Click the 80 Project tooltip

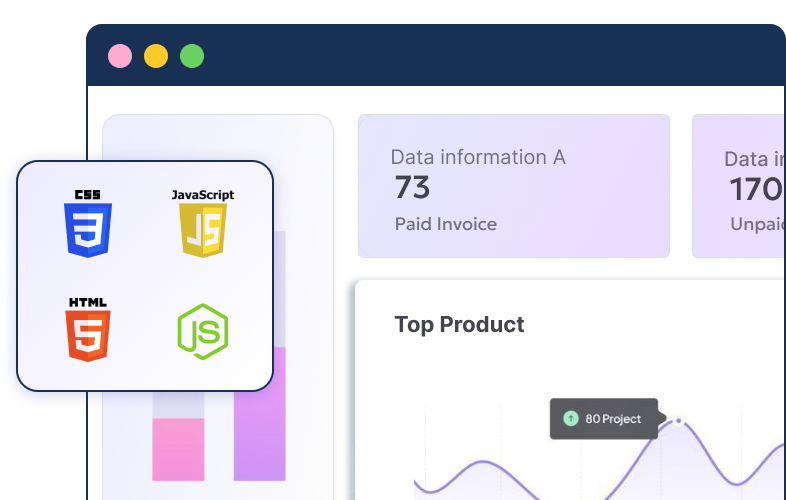(x=603, y=418)
